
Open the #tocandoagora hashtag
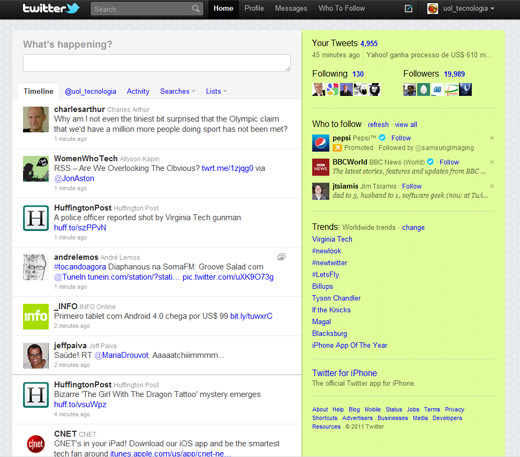coord(80,267)
